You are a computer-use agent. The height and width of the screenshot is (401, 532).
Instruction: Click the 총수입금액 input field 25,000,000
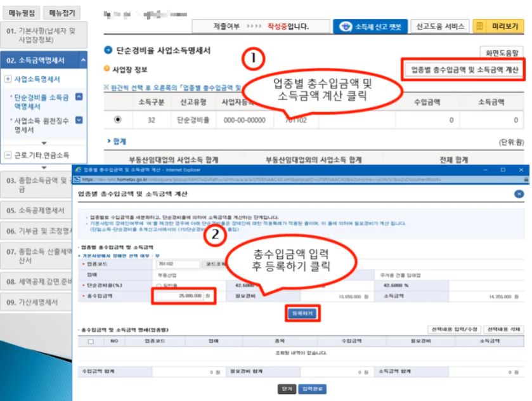click(x=180, y=296)
